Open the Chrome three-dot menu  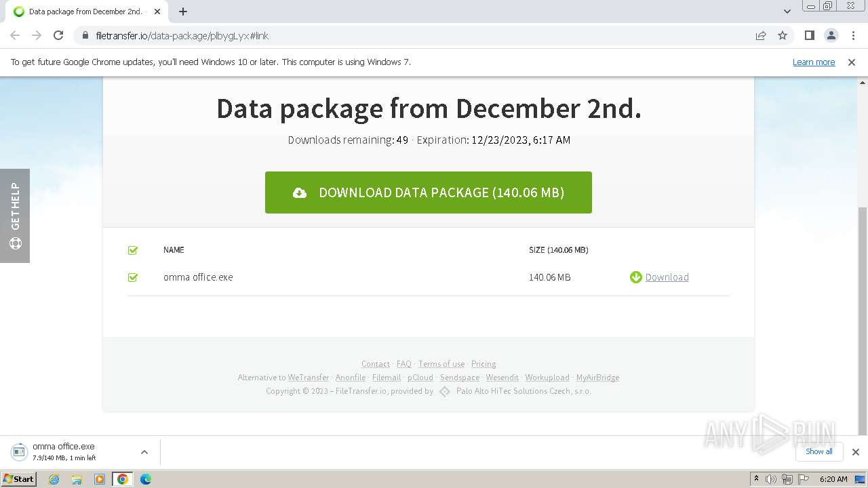tap(853, 35)
